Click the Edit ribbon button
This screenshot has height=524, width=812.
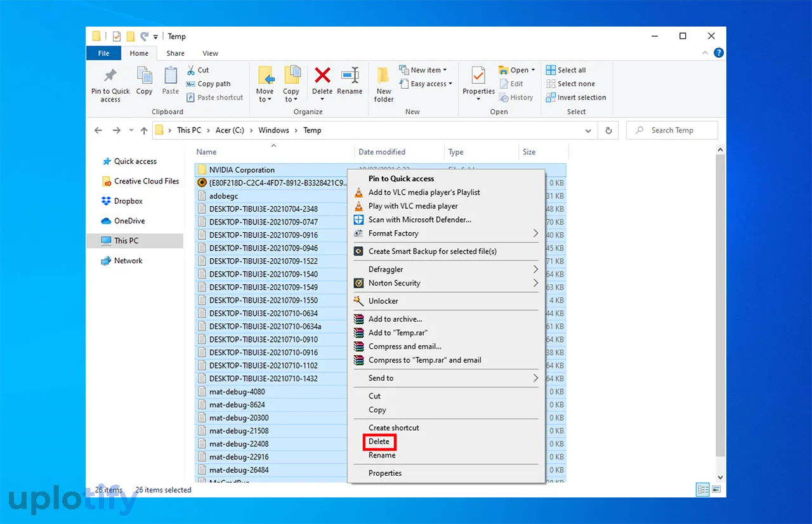(x=511, y=84)
